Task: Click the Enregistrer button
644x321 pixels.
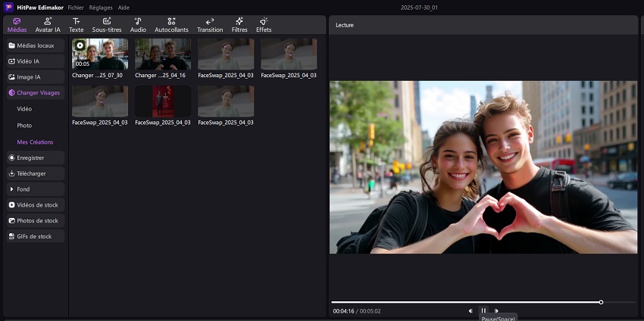Action: (x=34, y=157)
